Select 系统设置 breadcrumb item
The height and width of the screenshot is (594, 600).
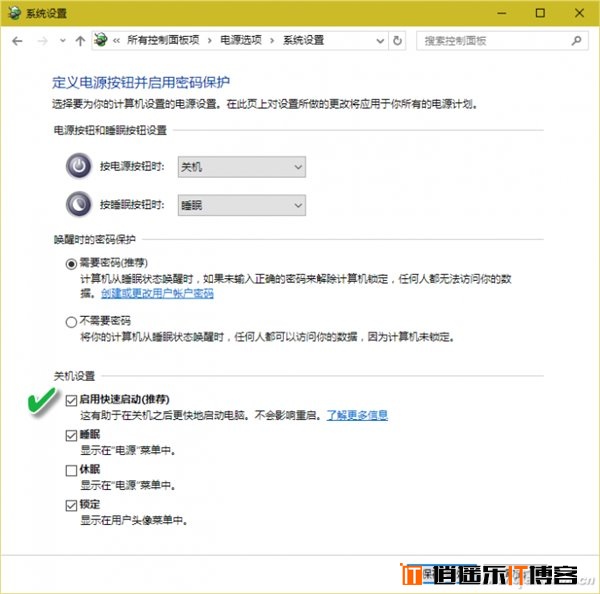click(x=303, y=40)
